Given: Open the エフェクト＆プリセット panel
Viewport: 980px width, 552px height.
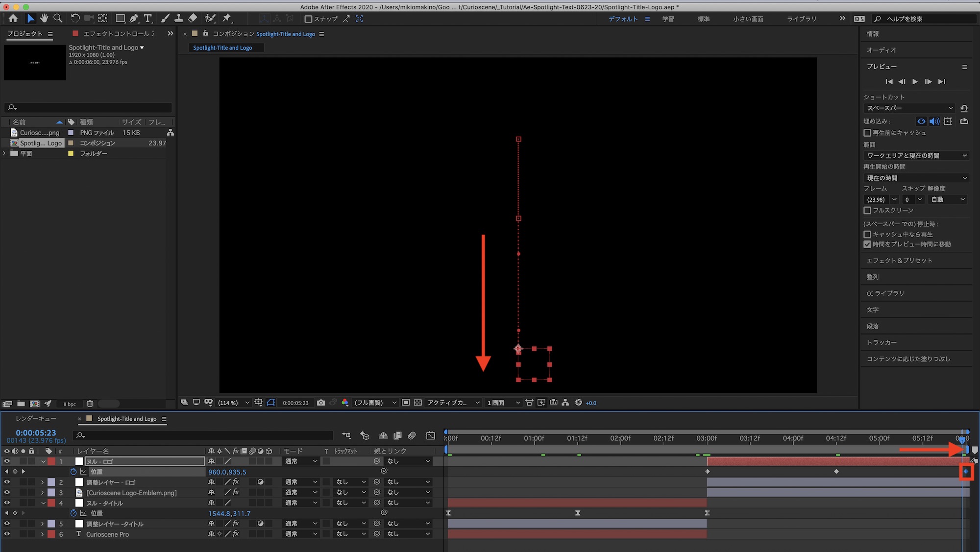Looking at the screenshot, I should pyautogui.click(x=899, y=261).
